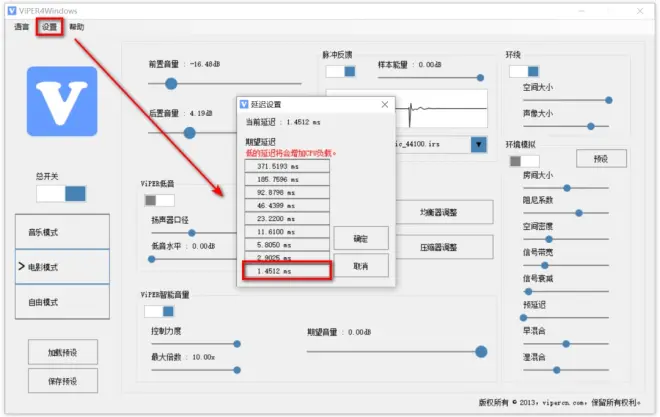Click the 房间大小 slider handle
Screen dimensions: 660x417
(x=567, y=188)
